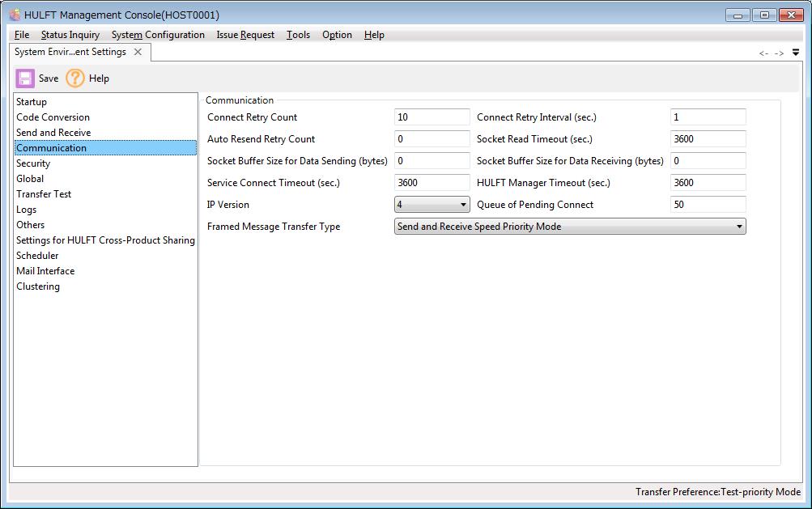The height and width of the screenshot is (509, 812).
Task: Open the System Configuration menu
Action: pyautogui.click(x=158, y=35)
